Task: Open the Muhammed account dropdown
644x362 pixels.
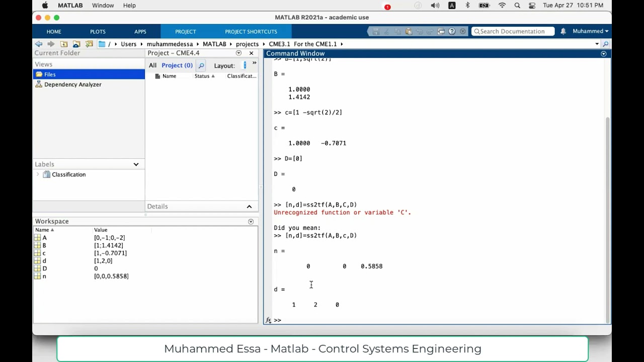Action: 590,31
